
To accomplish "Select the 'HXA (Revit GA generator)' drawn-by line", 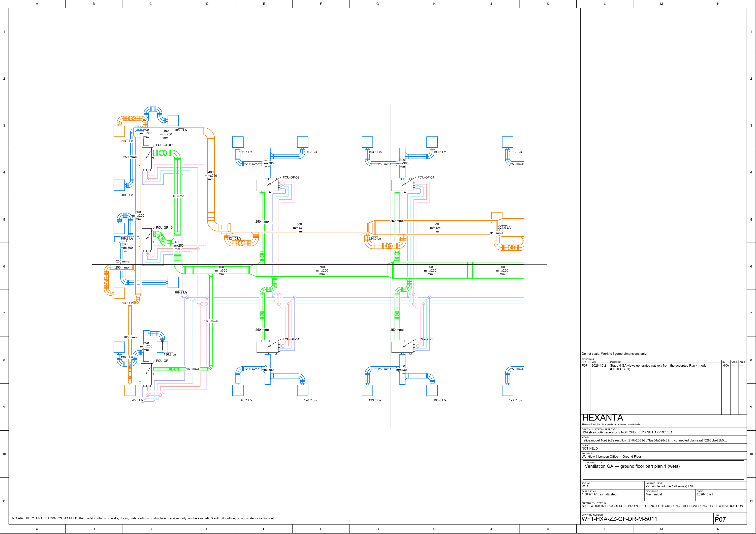I will click(626, 432).
